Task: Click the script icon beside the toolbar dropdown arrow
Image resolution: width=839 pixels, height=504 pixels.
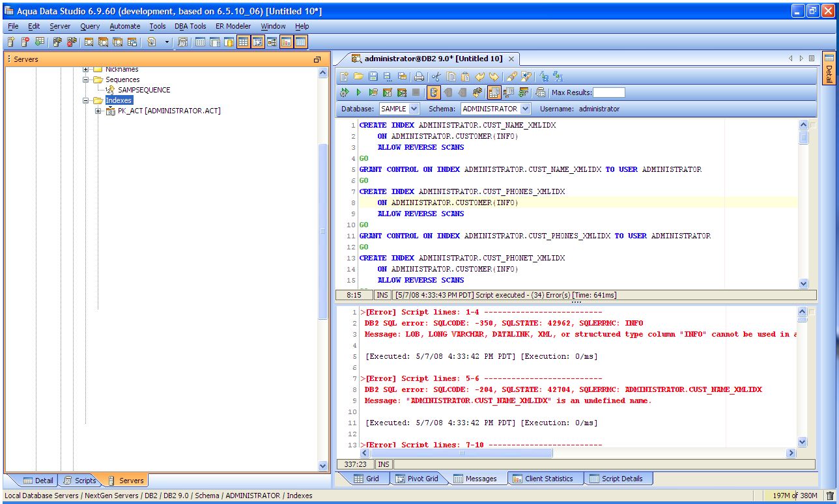Action: click(x=152, y=42)
